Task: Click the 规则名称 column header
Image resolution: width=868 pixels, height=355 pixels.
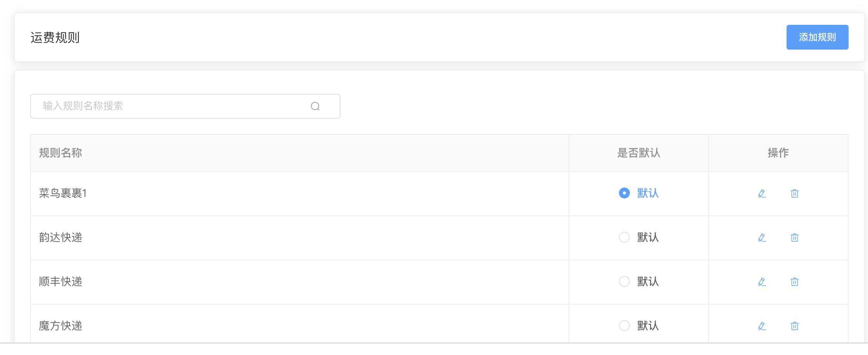Action: [61, 153]
